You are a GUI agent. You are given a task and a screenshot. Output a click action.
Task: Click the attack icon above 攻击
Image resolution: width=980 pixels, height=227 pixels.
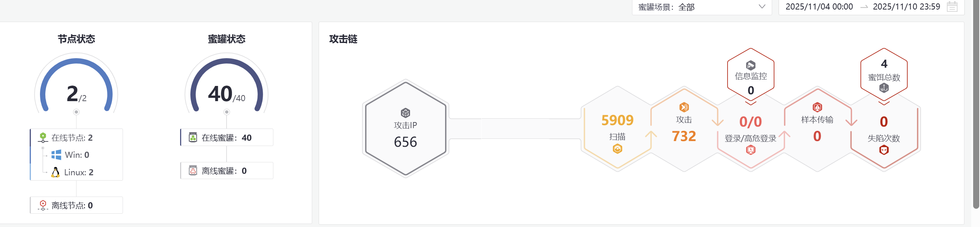(x=684, y=107)
